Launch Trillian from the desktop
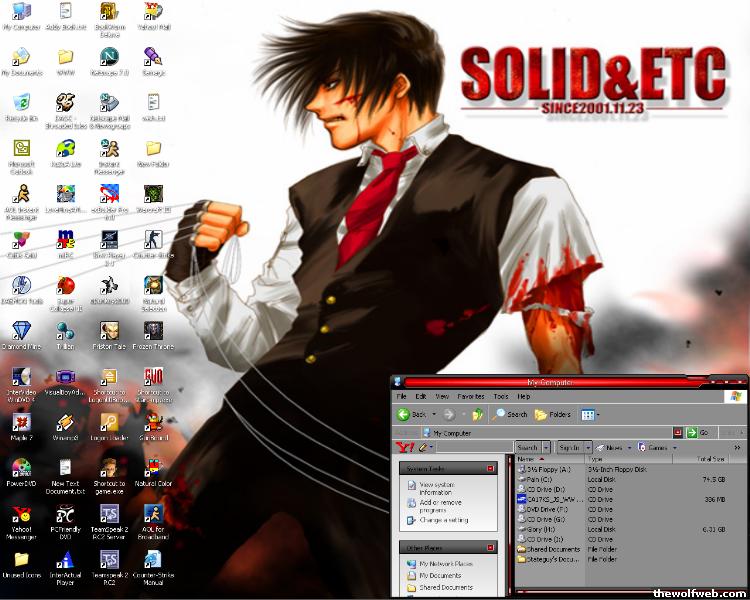 click(x=64, y=331)
